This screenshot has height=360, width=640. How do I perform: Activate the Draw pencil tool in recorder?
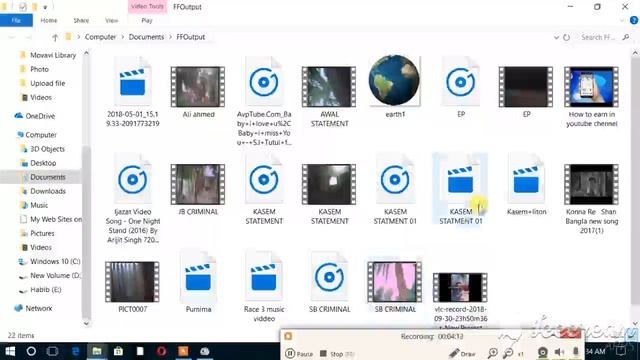coord(462,353)
